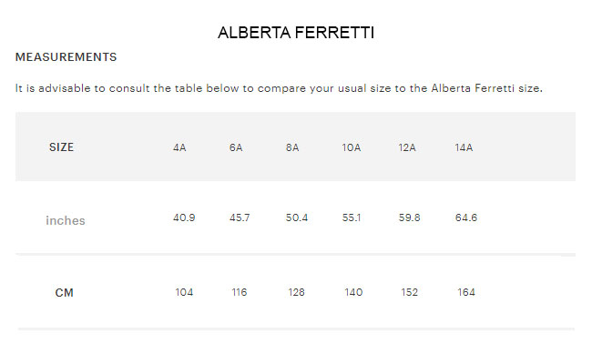Click the ALBERTA FERRETTI title

296,33
